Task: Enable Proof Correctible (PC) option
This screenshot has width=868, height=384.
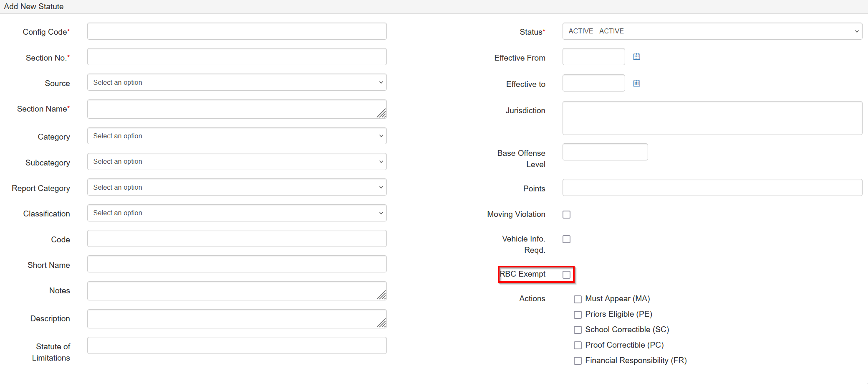Action: click(578, 346)
